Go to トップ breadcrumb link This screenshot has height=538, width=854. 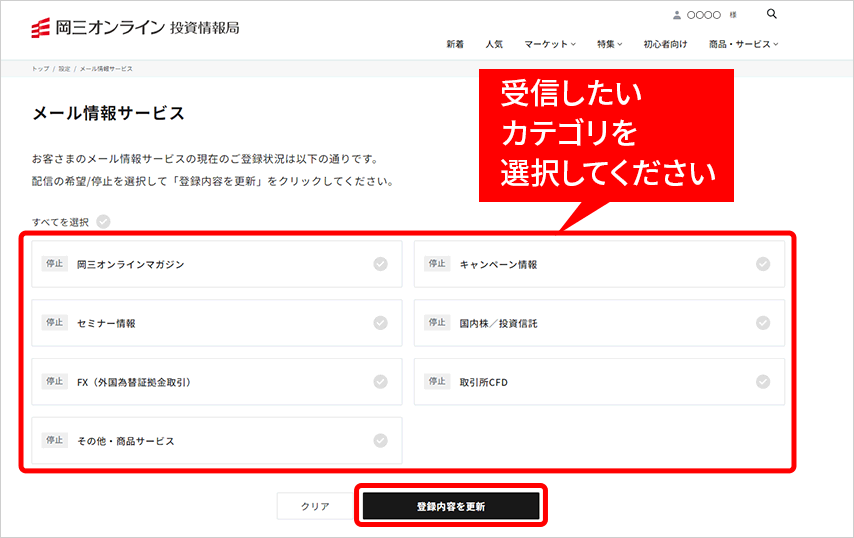(40, 69)
